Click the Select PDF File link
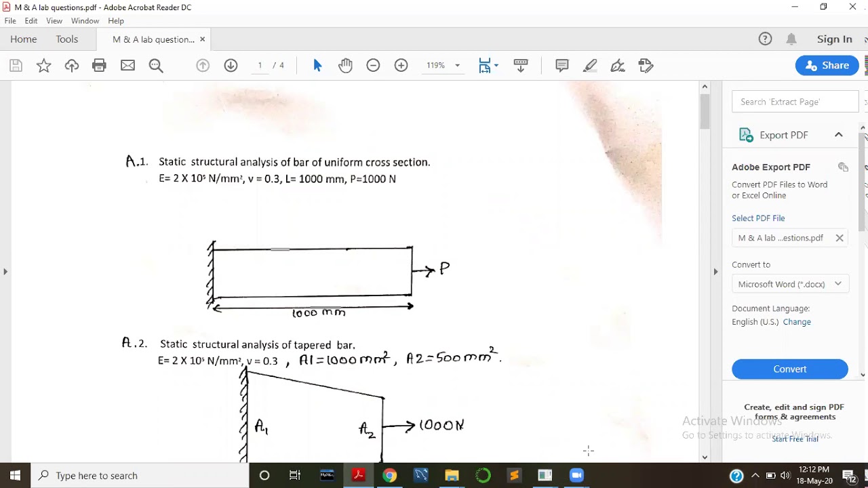The image size is (868, 488). click(x=758, y=218)
